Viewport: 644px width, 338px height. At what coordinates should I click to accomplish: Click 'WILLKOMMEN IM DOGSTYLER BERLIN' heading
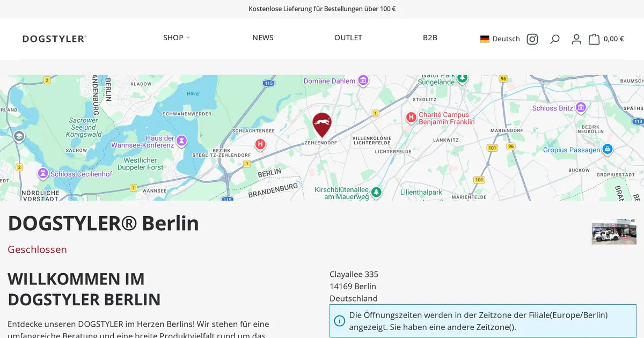[x=84, y=289]
